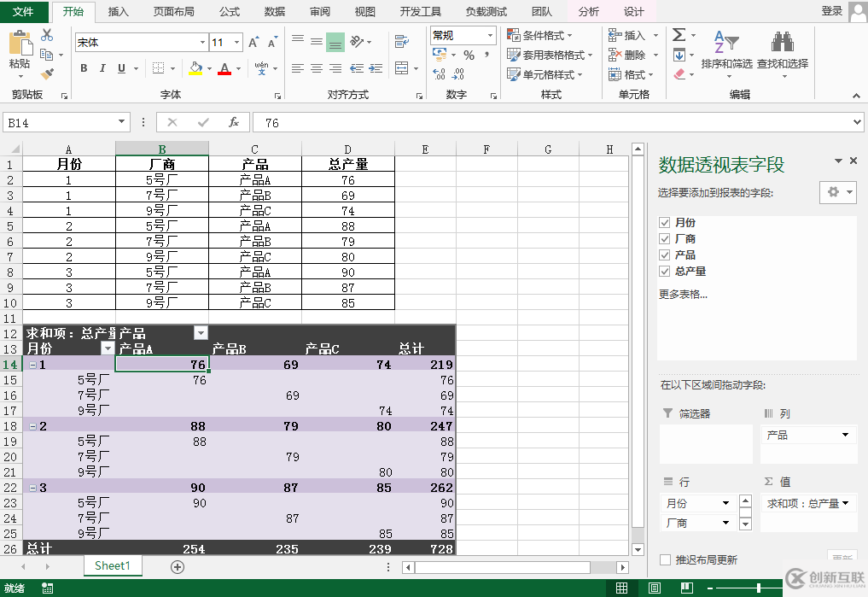
Task: Open the field list gear tools button
Action: pos(838,192)
